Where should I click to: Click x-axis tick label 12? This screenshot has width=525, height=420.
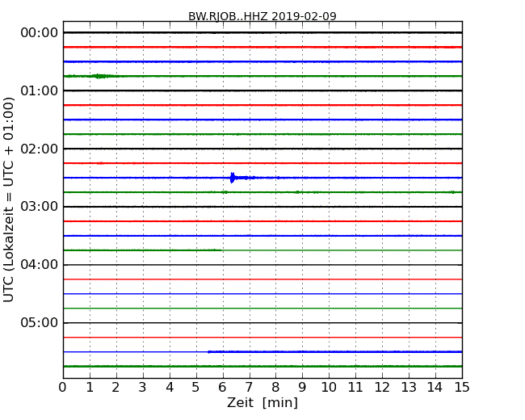point(382,388)
